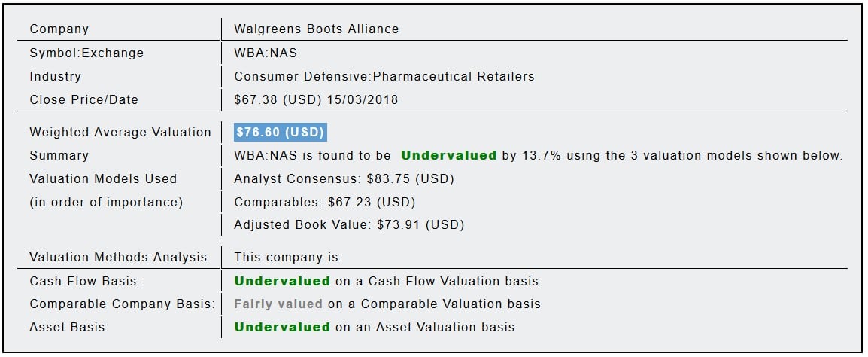The width and height of the screenshot is (868, 357).
Task: Select the Adjusted Book Value $73.91 line
Action: [349, 225]
